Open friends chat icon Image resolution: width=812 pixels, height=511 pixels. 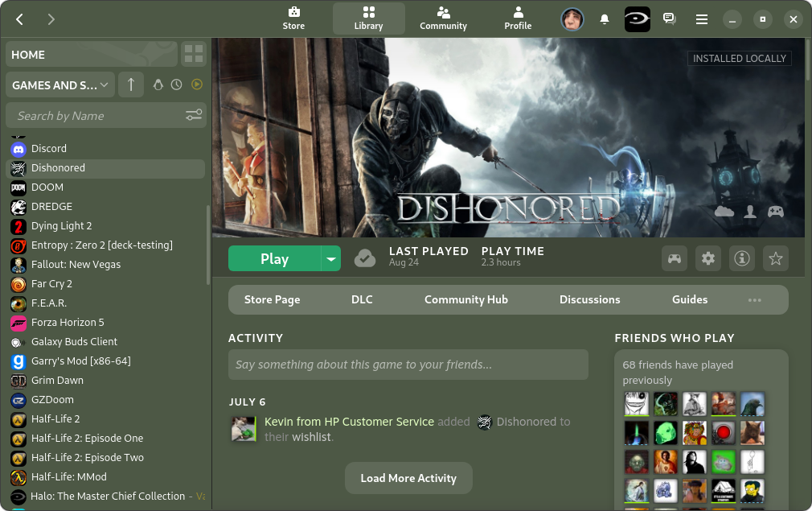click(x=669, y=19)
